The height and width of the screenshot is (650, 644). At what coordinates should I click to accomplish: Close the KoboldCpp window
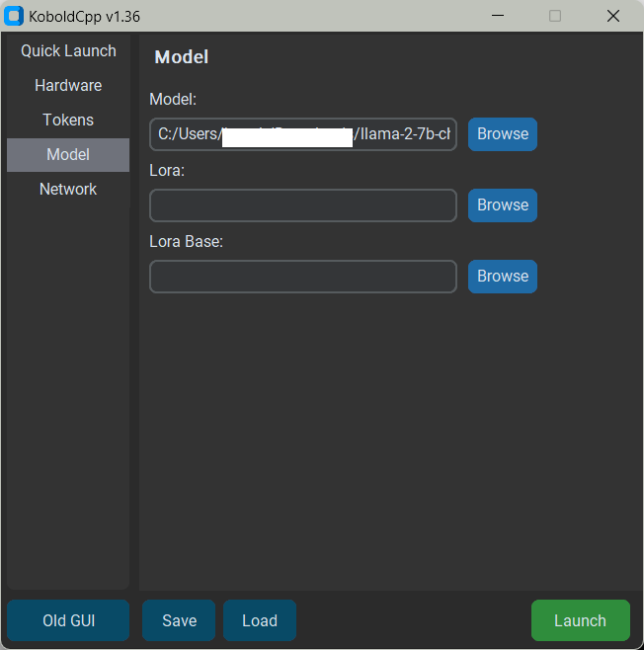[613, 16]
